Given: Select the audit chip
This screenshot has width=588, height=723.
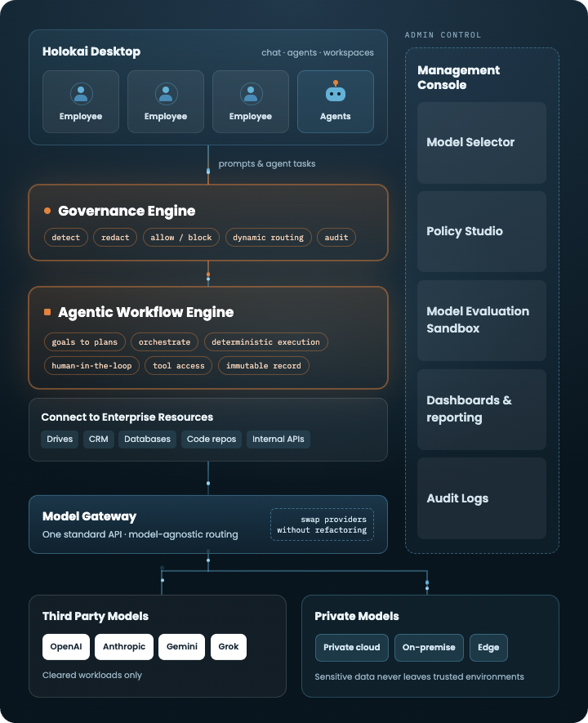Looking at the screenshot, I should [x=336, y=238].
